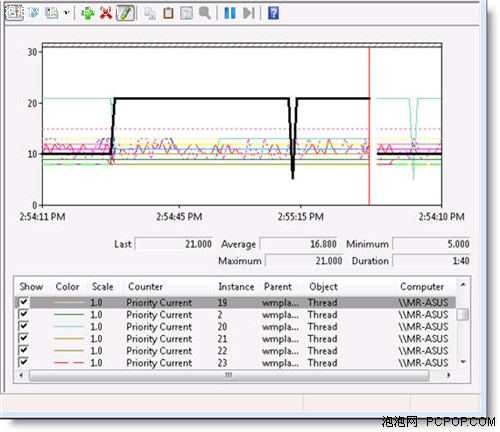Viewport: 500px width, 432px height.
Task: Click the View Current Activity toolbar icon
Action: point(14,13)
